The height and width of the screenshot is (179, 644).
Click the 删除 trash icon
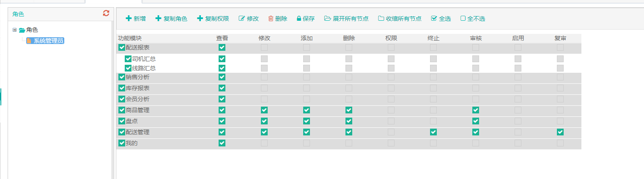point(271,19)
